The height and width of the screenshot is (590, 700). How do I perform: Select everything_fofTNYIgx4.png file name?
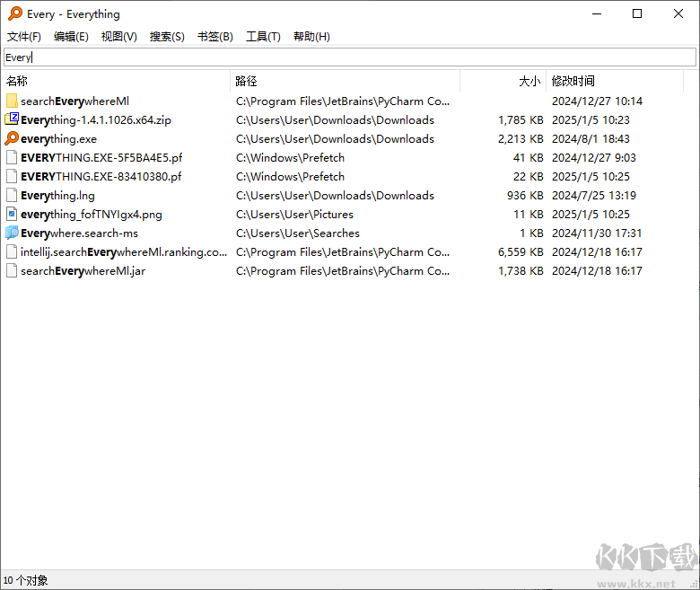click(x=91, y=215)
